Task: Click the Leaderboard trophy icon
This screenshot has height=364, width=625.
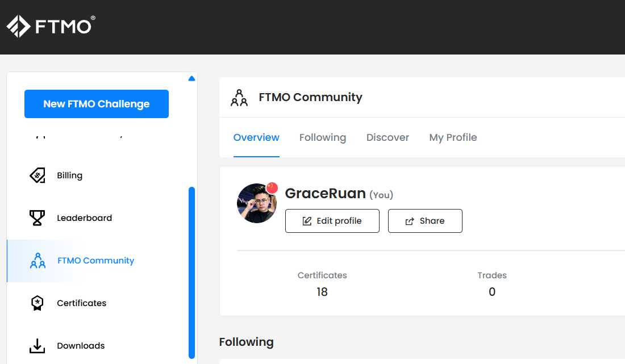Action: tap(37, 218)
